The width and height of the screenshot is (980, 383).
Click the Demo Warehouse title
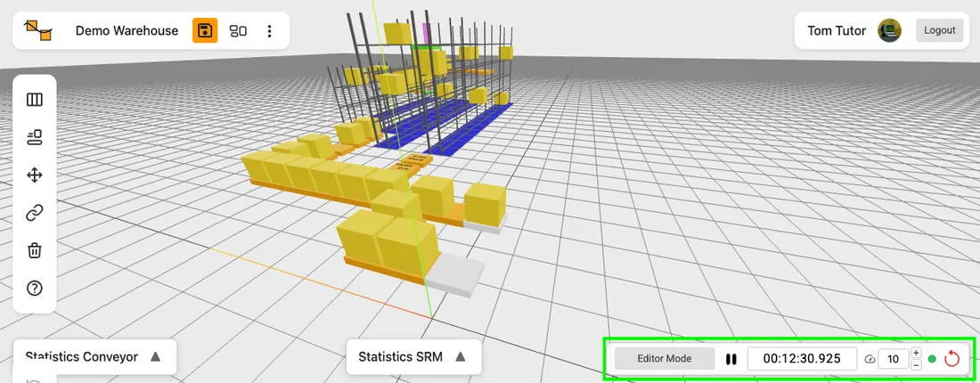(x=127, y=30)
